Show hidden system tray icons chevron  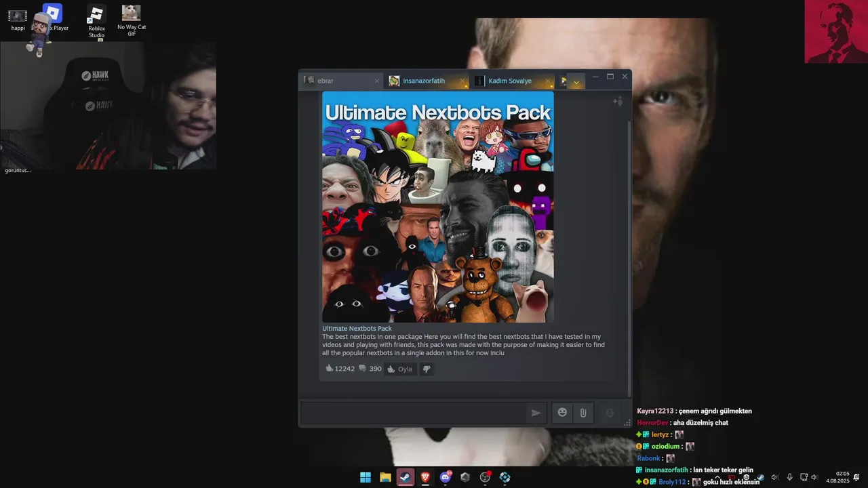[x=717, y=477]
